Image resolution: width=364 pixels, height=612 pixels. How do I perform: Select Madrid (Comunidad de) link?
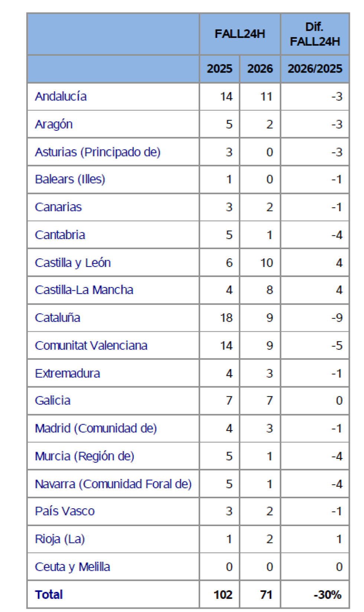tap(96, 428)
